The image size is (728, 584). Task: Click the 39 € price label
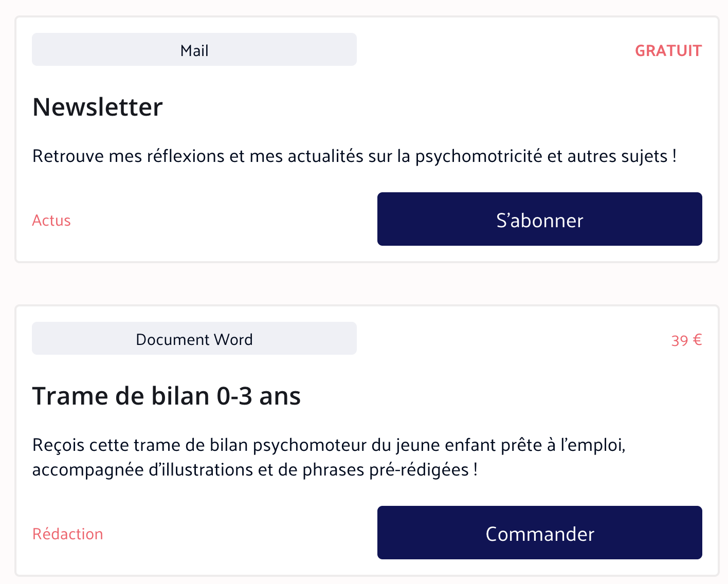pyautogui.click(x=686, y=340)
